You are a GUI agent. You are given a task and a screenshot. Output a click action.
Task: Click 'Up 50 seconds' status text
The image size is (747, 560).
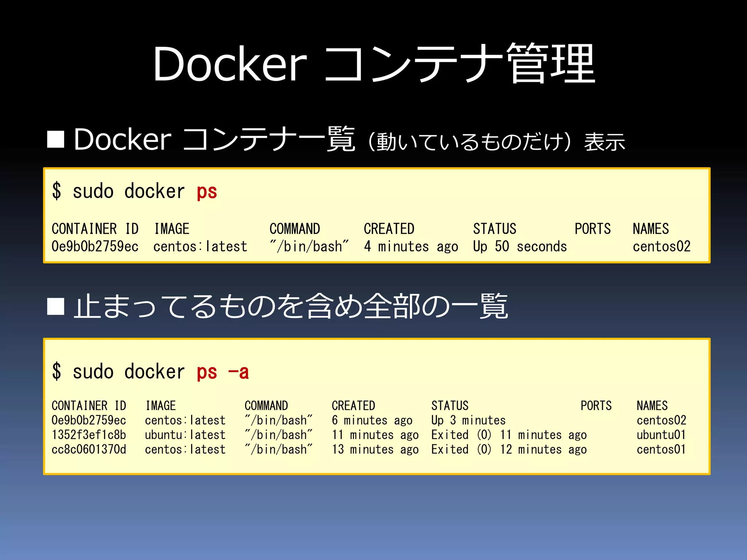[520, 246]
